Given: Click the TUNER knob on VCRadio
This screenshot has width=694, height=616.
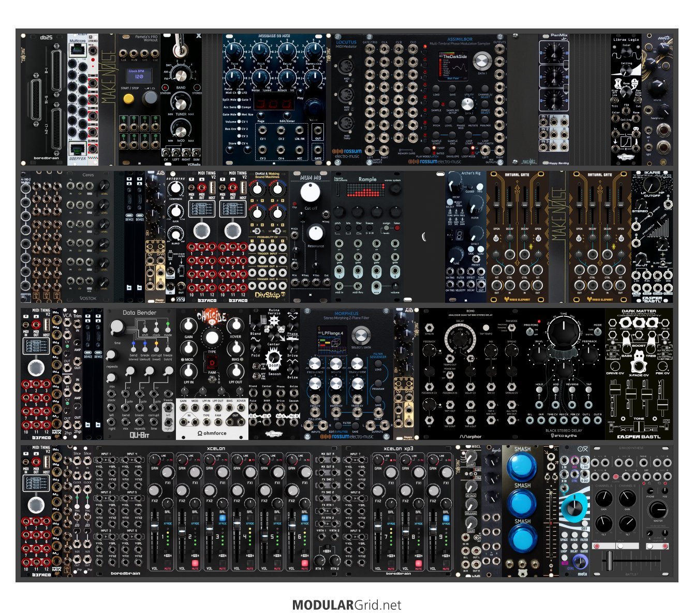Looking at the screenshot, I should (x=181, y=104).
